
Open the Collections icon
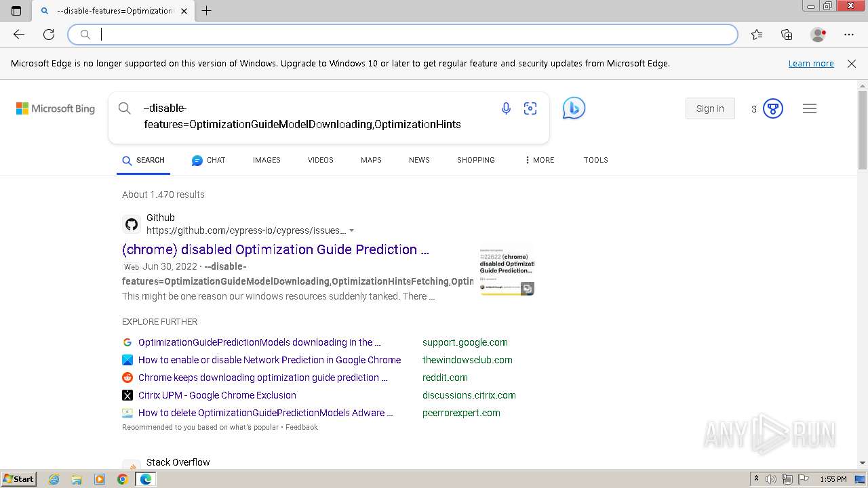[x=787, y=35]
